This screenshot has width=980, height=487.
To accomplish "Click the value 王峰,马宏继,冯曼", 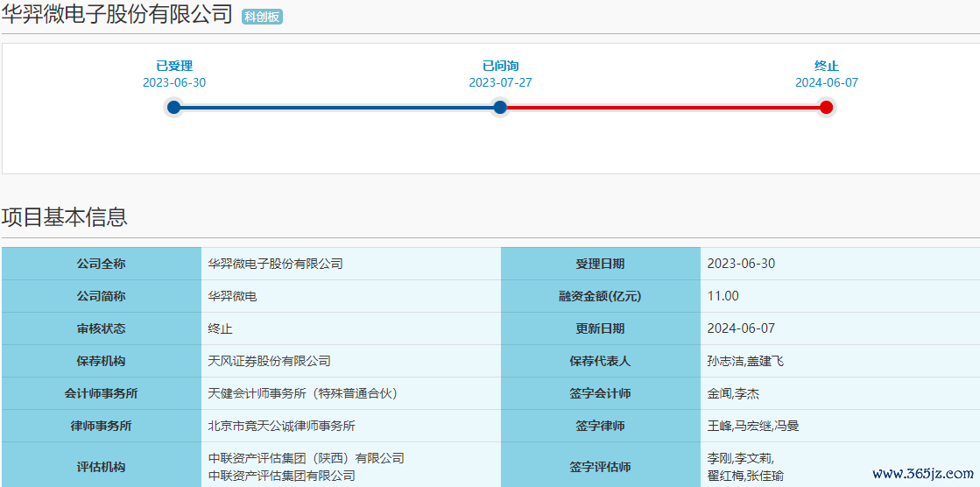I will (753, 427).
